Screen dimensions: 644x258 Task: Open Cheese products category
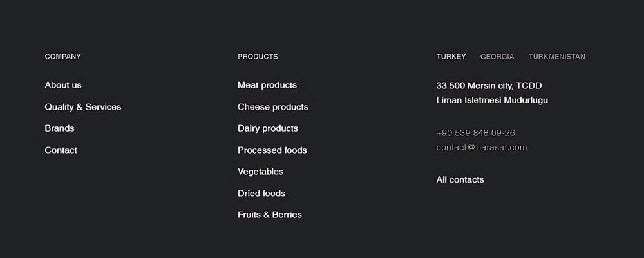click(x=273, y=107)
